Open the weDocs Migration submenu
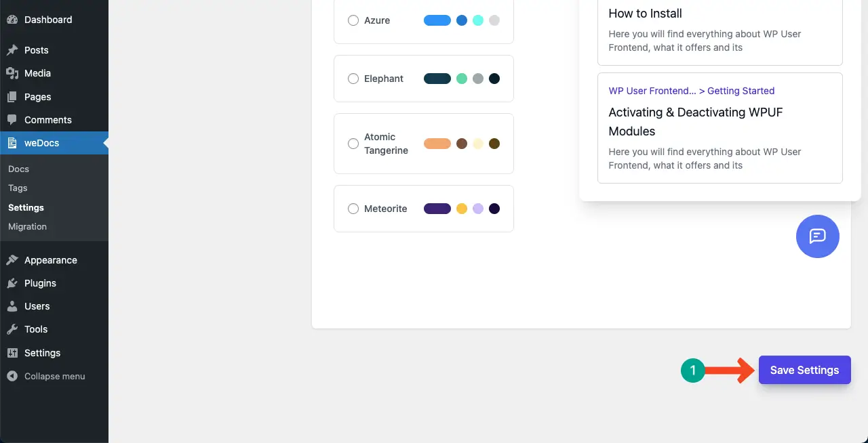 [27, 226]
